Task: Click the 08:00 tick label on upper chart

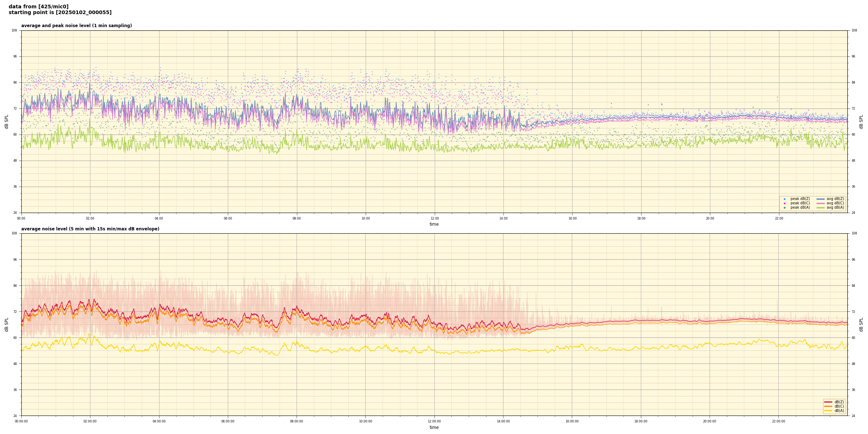Action: pyautogui.click(x=297, y=218)
